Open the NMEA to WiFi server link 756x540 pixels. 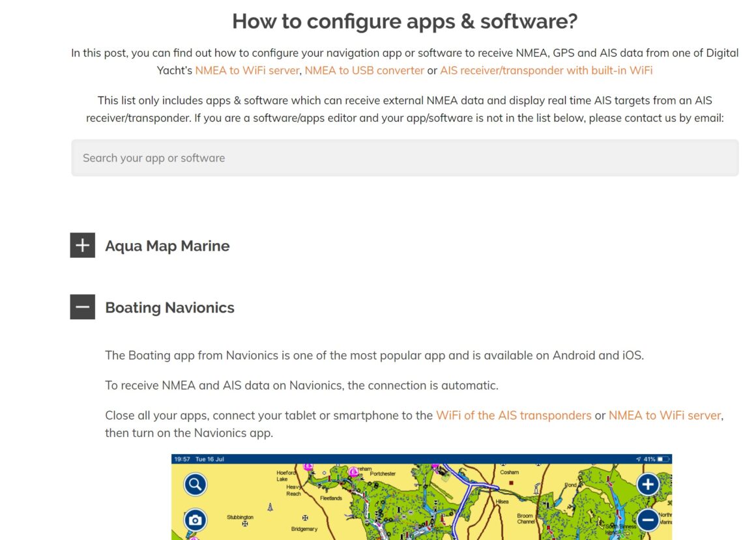pos(247,70)
